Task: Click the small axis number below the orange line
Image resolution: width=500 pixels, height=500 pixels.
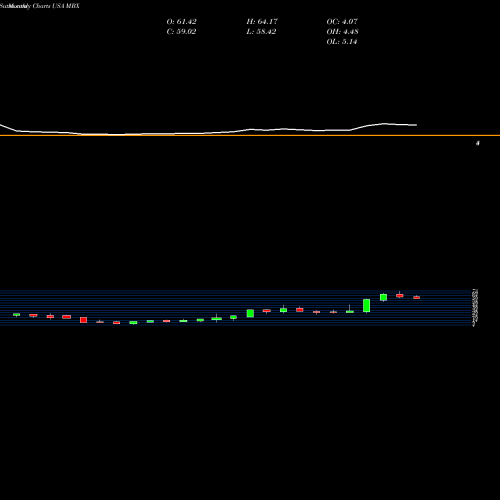Action: (478, 143)
